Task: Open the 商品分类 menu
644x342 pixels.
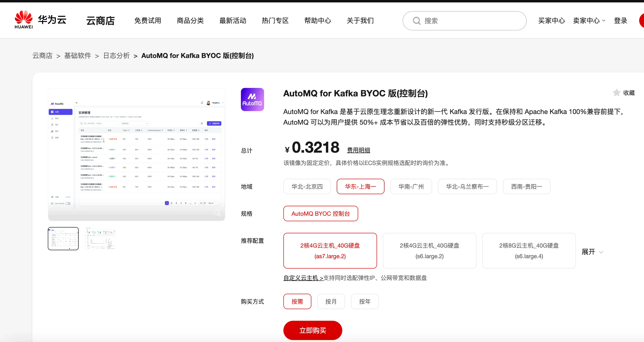Action: point(190,21)
